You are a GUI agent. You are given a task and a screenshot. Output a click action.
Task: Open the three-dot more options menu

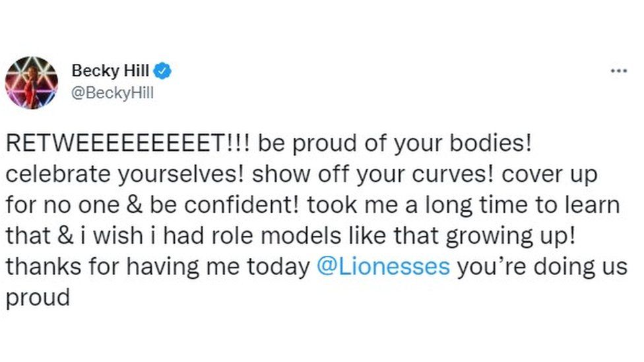click(618, 71)
